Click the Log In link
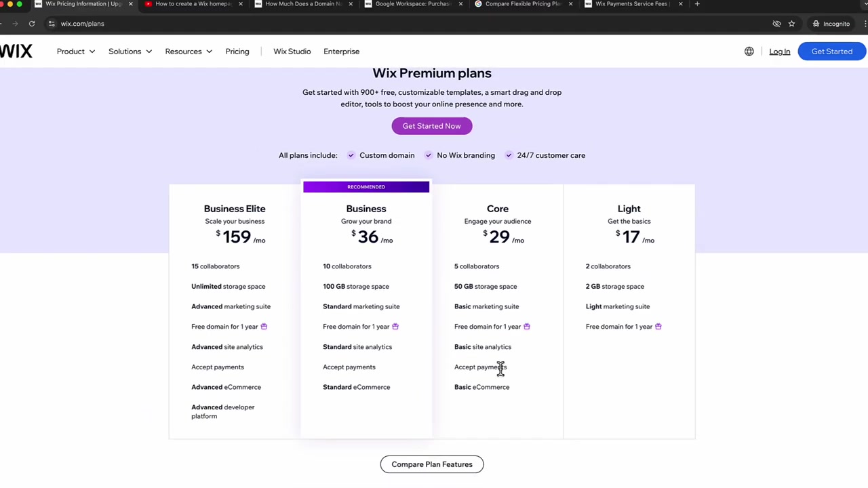This screenshot has width=868, height=488. coord(780,52)
